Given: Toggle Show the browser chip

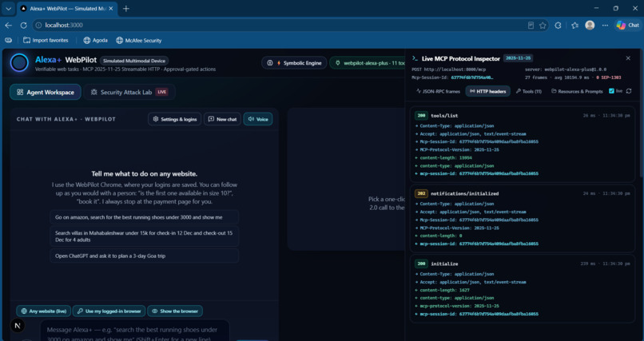Looking at the screenshot, I should click(175, 311).
